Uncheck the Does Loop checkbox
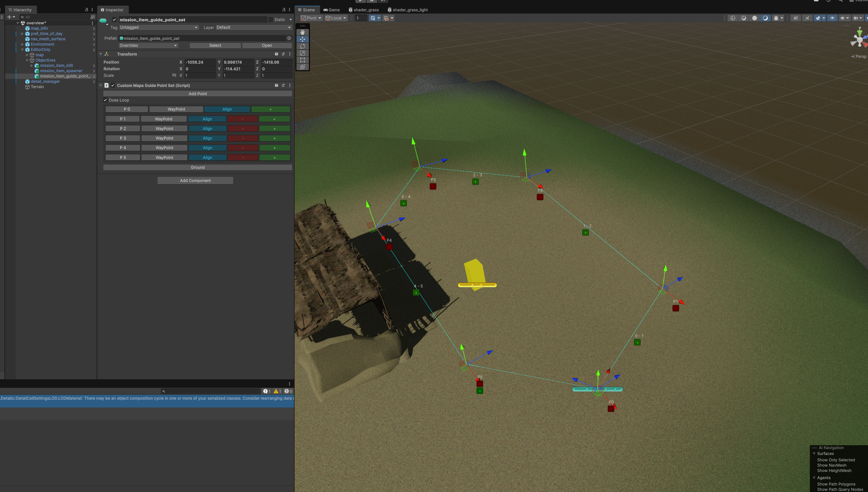The width and height of the screenshot is (868, 492). (x=106, y=100)
